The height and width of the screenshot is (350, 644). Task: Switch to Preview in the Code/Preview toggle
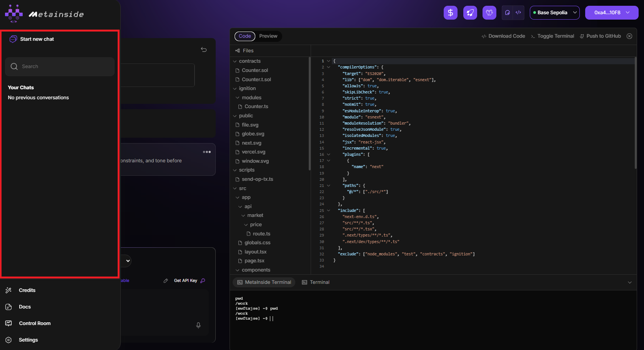point(268,36)
